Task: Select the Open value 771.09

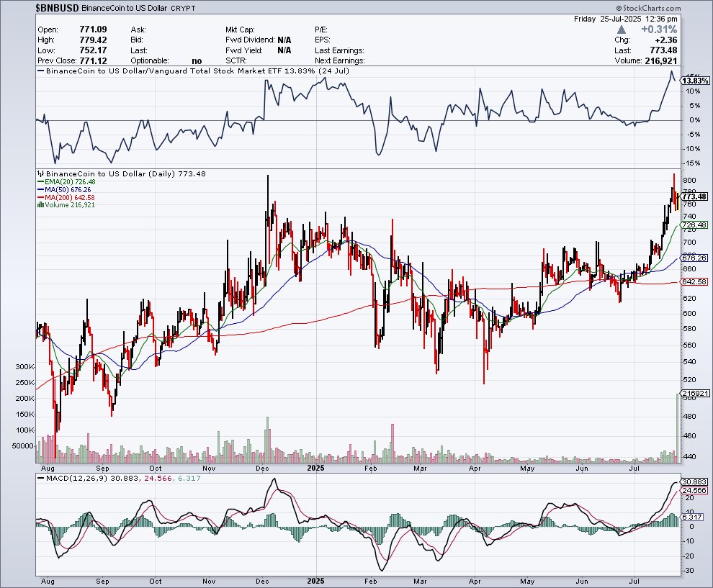Action: click(x=93, y=30)
